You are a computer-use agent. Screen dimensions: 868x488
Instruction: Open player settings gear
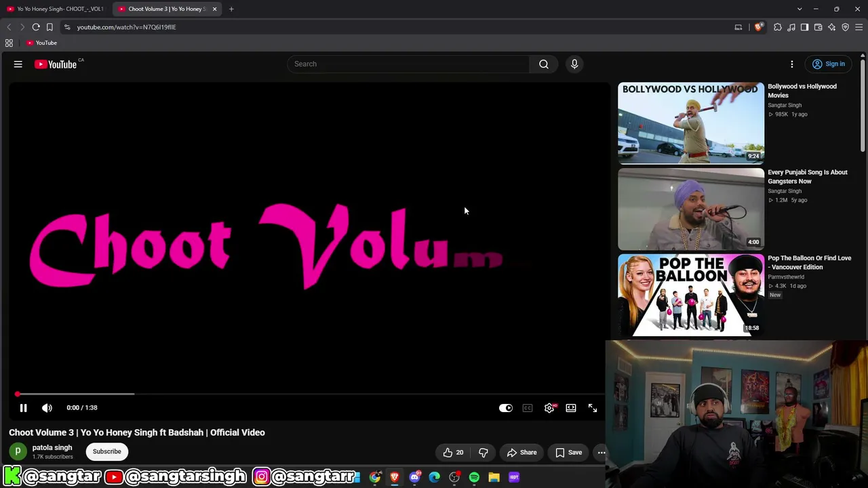[x=549, y=408]
